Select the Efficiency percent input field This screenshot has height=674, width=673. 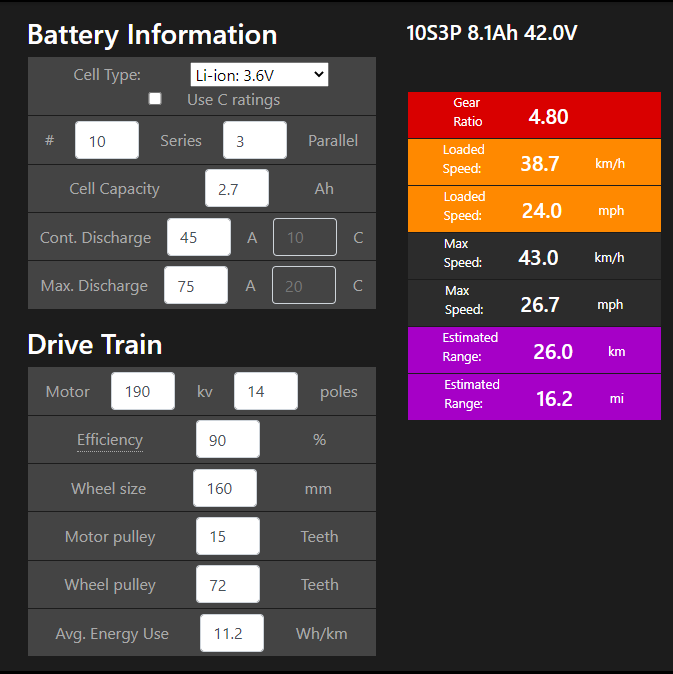[x=228, y=440]
